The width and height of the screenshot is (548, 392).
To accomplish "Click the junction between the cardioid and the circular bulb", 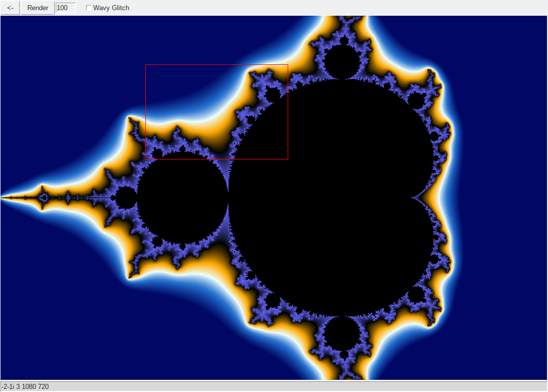I will pos(228,198).
